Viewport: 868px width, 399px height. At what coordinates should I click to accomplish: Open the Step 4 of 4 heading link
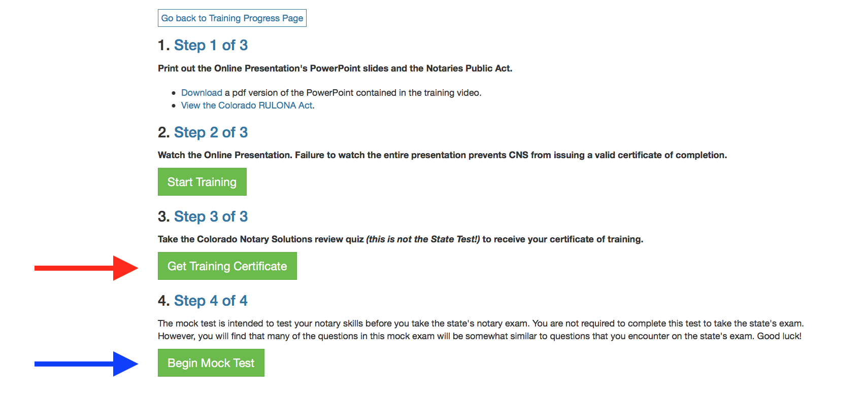[211, 301]
